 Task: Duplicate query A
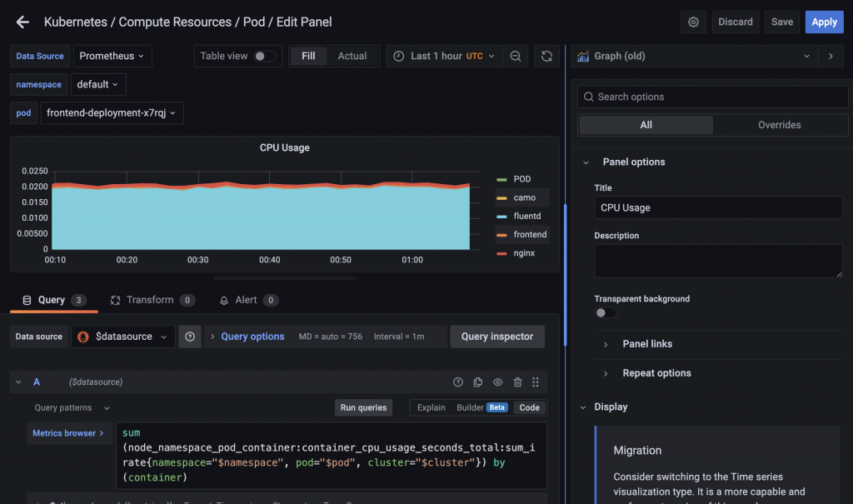tap(477, 382)
